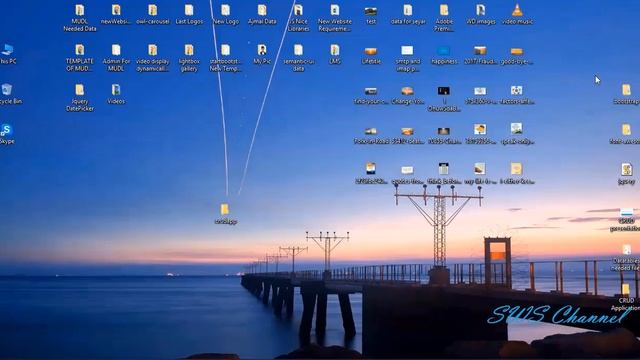Image resolution: width=640 pixels, height=360 pixels.
Task: Click the lightbox gallery folder
Action: click(189, 58)
